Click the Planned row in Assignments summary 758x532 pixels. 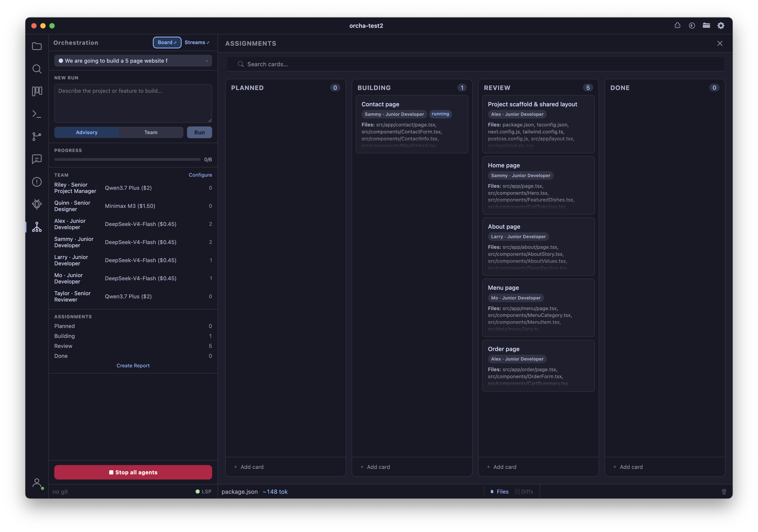[133, 326]
